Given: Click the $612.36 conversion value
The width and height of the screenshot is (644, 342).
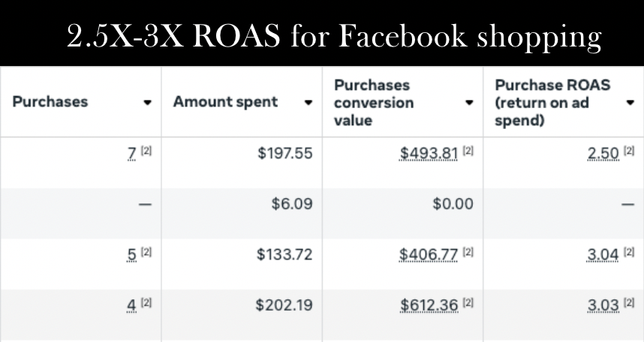Looking at the screenshot, I should point(429,305).
